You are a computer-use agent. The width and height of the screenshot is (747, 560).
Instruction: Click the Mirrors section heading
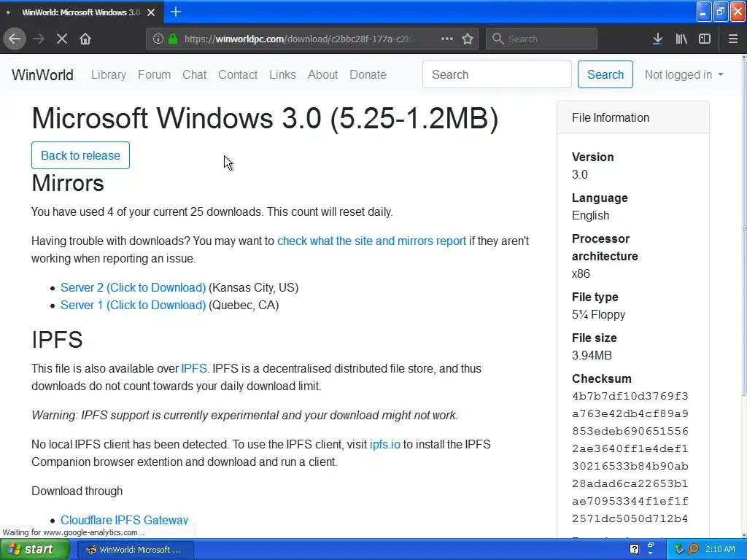pyautogui.click(x=68, y=183)
